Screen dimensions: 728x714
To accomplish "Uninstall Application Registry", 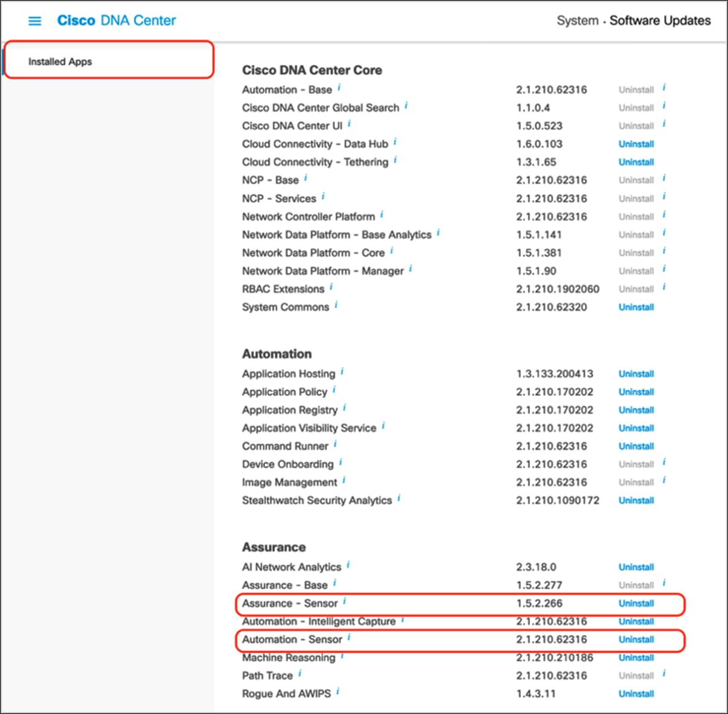I will tap(636, 410).
